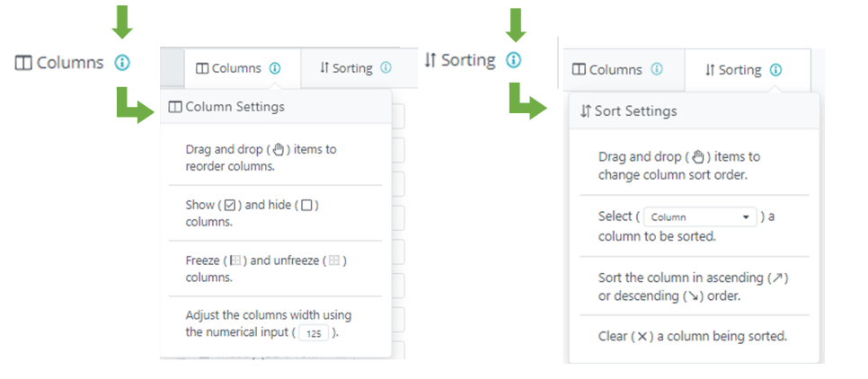The image size is (868, 379).
Task: Open the Column select dropdown
Action: [700, 217]
